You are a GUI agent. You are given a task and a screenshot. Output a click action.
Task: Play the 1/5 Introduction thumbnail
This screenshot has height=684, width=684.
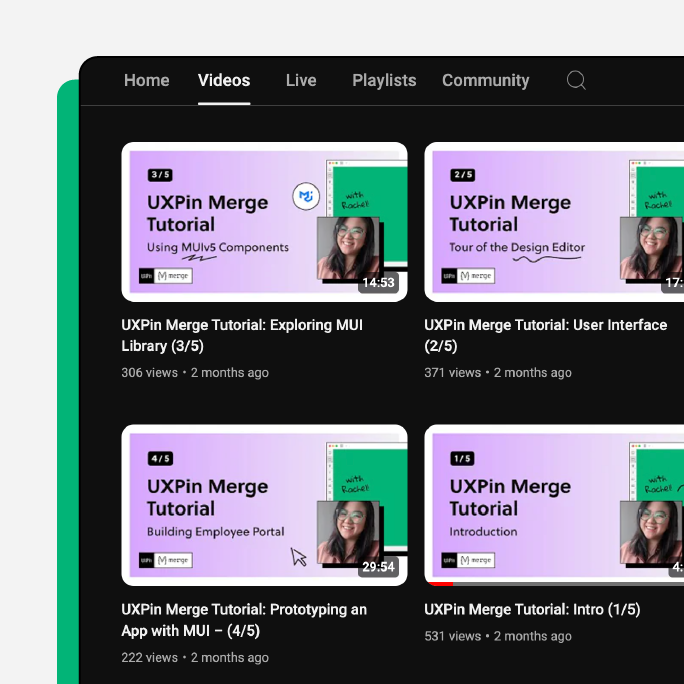tap(554, 505)
